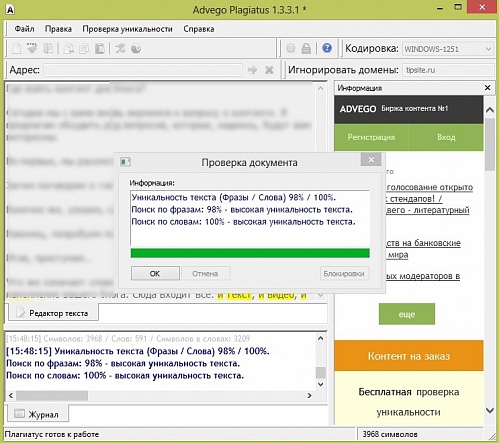Image resolution: width=499 pixels, height=443 pixels.
Task: Click the stop X icon beside address bar
Action: tap(269, 70)
